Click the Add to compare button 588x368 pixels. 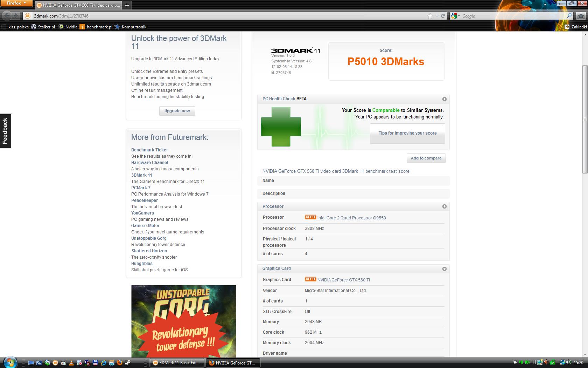tap(426, 158)
